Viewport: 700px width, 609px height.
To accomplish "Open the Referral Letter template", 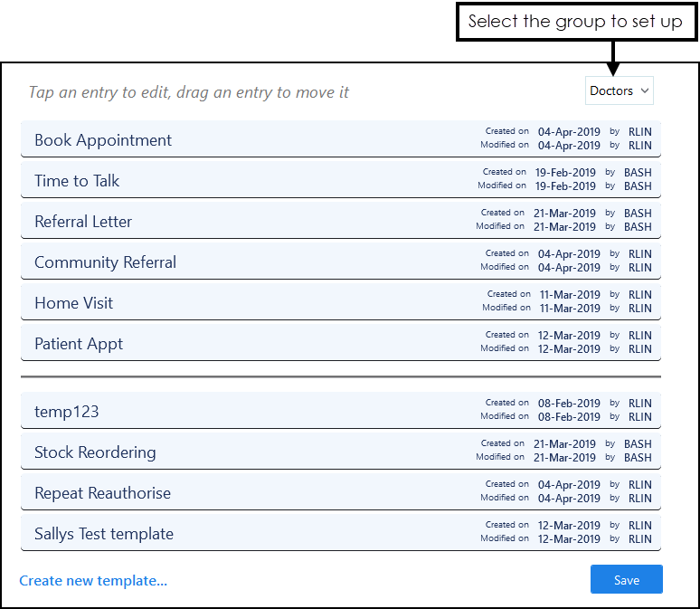I will tap(341, 220).
